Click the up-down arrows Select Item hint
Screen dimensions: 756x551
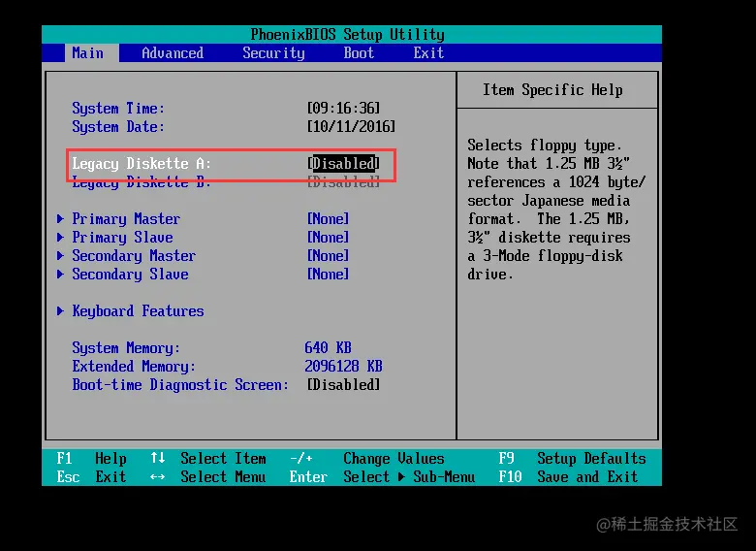click(x=207, y=459)
